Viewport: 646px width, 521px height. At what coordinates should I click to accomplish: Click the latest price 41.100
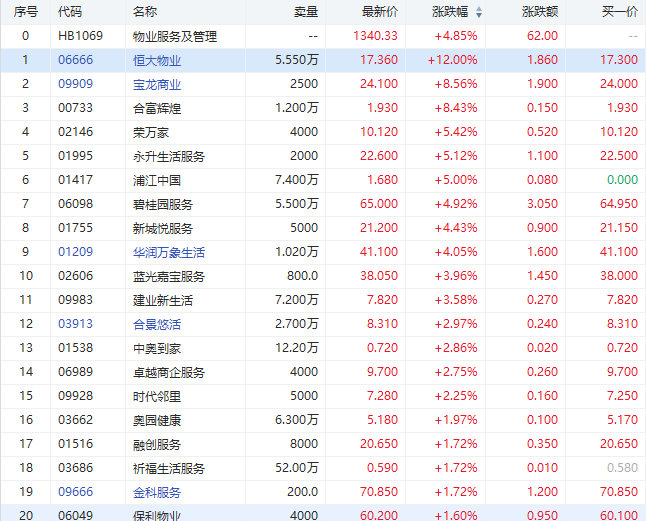point(379,252)
